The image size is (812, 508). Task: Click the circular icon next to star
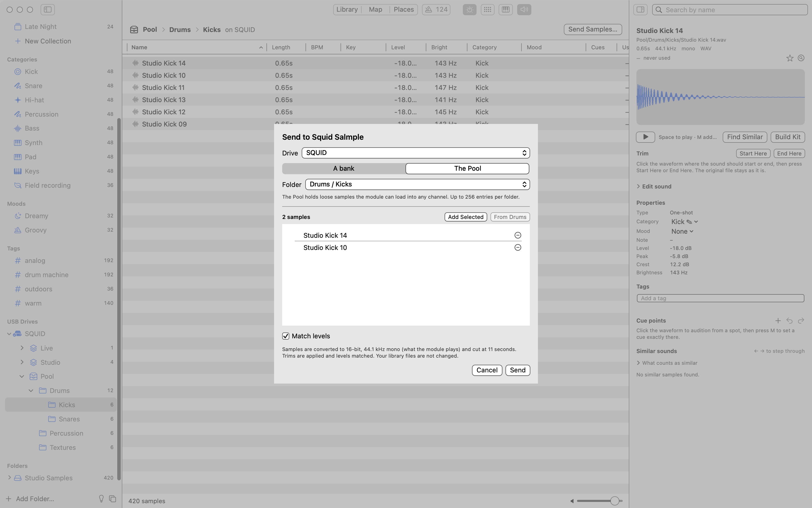801,58
